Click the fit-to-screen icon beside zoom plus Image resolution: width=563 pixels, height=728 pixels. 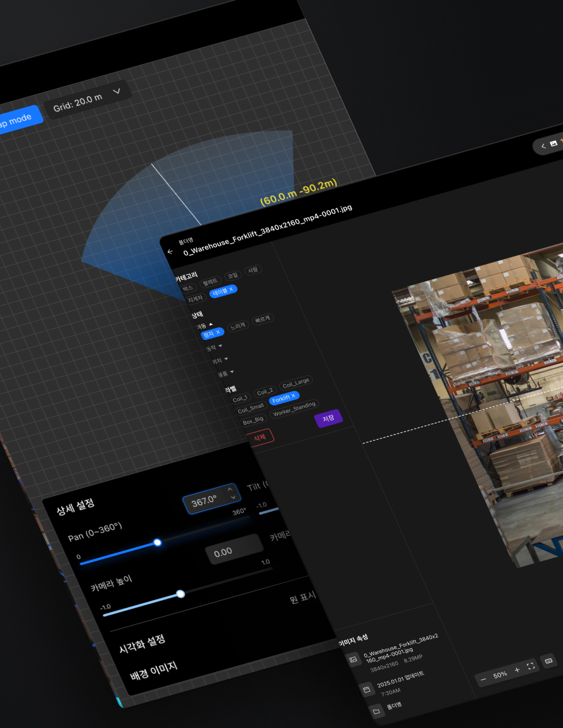531,666
